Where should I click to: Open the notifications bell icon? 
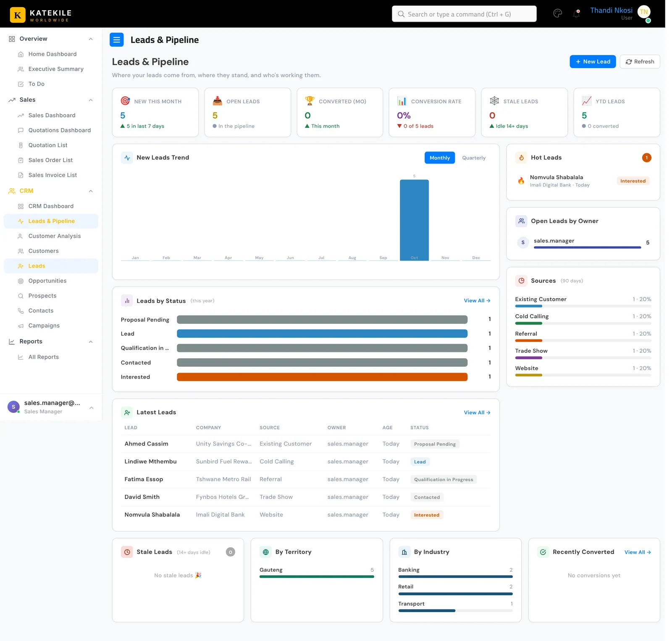(x=576, y=14)
